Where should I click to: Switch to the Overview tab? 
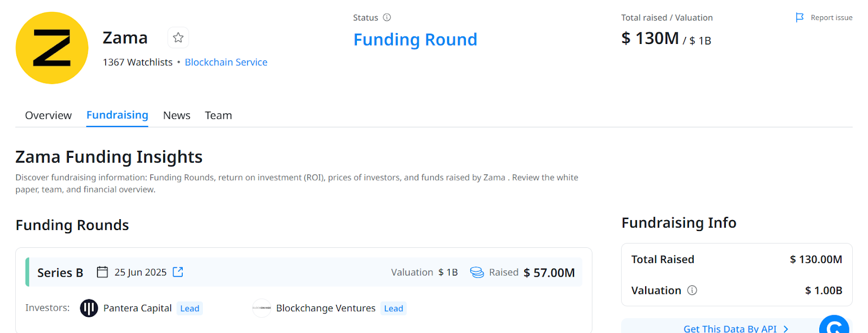tap(48, 116)
